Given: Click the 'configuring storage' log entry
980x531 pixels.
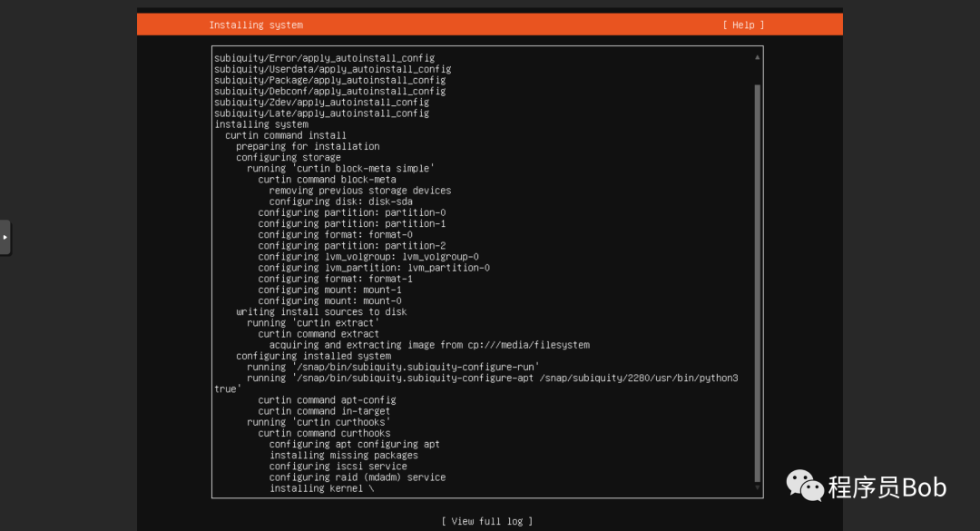Looking at the screenshot, I should pos(289,158).
